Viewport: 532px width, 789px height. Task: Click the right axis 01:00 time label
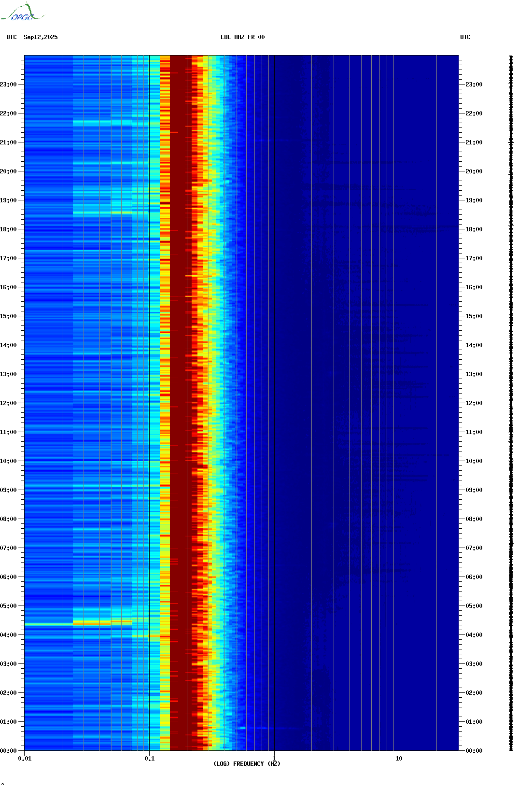474,722
